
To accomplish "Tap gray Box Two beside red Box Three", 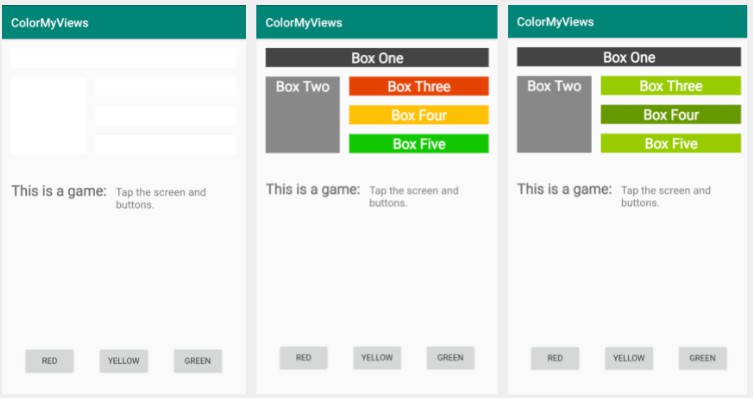I will (303, 115).
